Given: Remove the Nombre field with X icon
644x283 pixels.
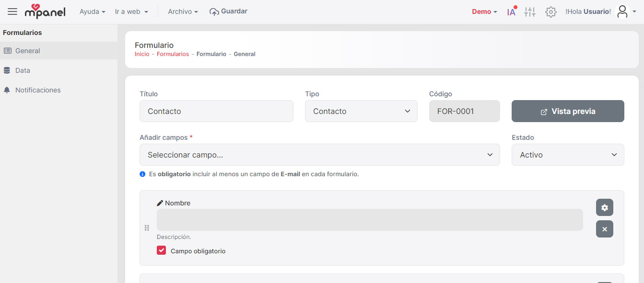Looking at the screenshot, I should (605, 229).
